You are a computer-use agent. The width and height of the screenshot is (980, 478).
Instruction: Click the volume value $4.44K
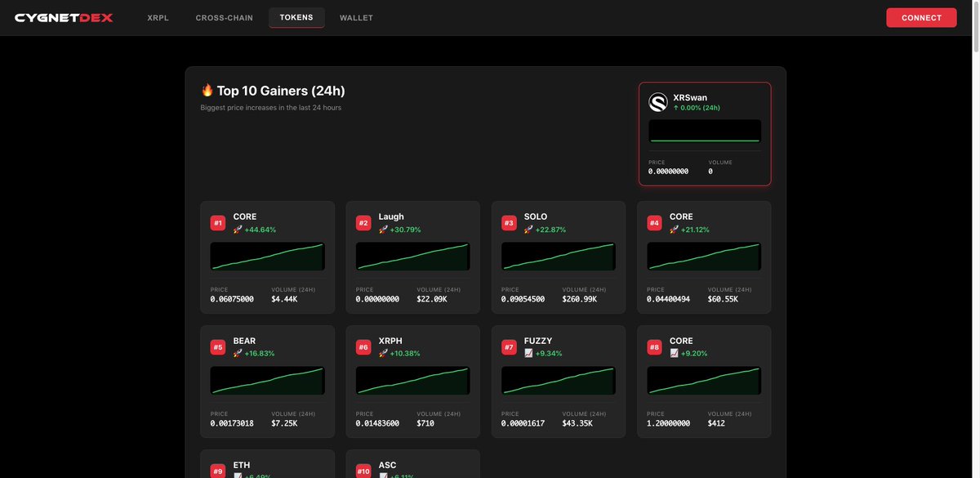284,299
